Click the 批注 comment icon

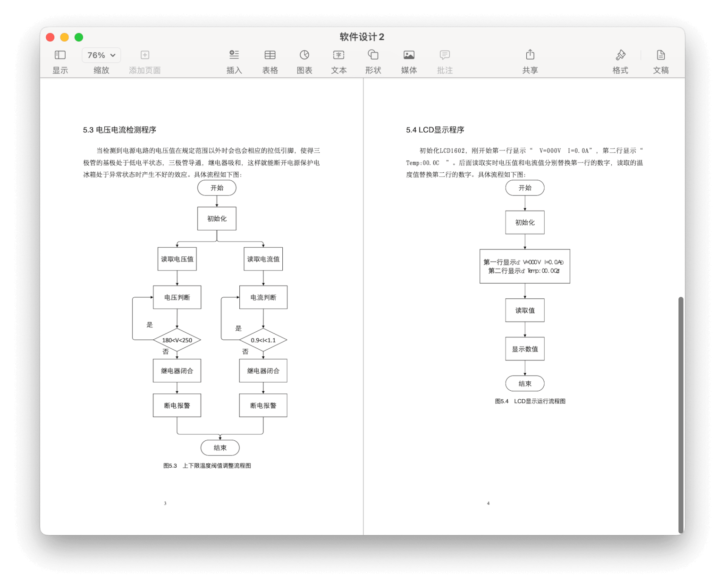click(x=445, y=55)
